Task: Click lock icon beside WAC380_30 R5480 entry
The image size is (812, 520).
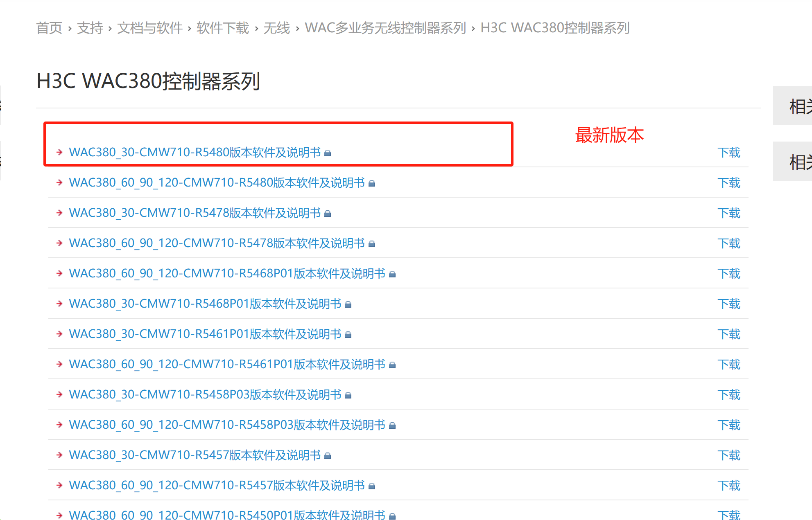Action: [x=328, y=153]
